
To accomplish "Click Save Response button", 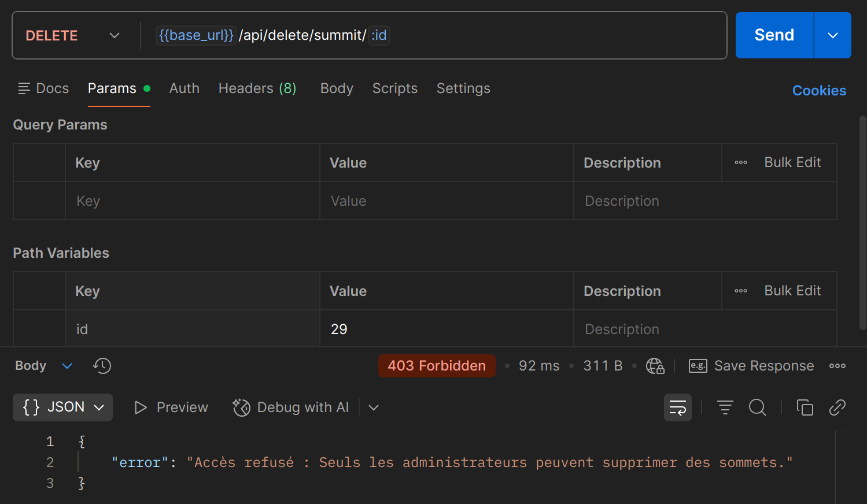I will (x=751, y=366).
